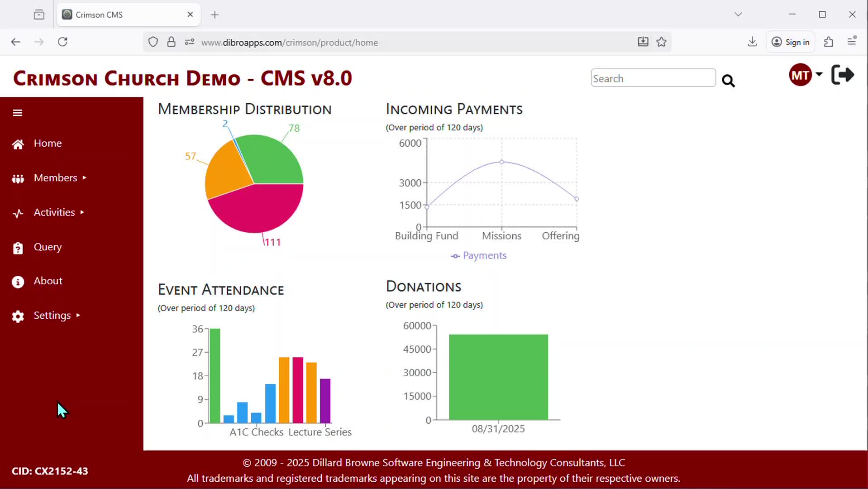Click the Sign in button
868x489 pixels.
[790, 42]
